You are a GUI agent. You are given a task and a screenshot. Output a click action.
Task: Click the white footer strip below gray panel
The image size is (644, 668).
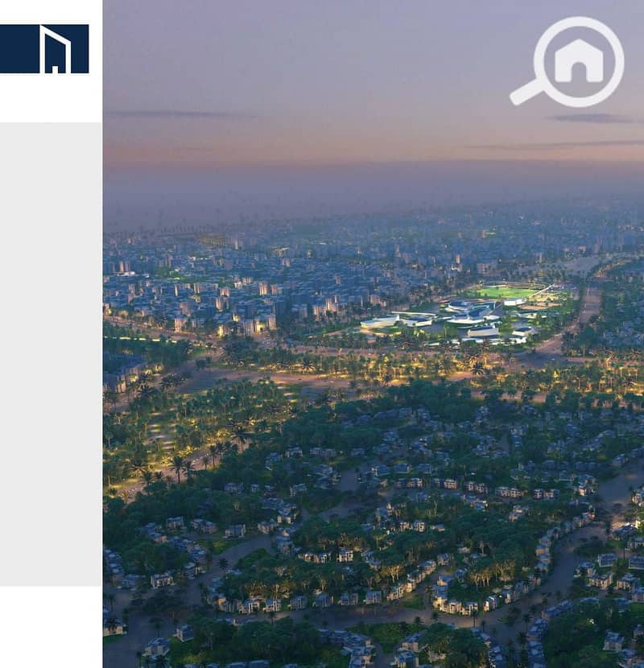click(52, 627)
